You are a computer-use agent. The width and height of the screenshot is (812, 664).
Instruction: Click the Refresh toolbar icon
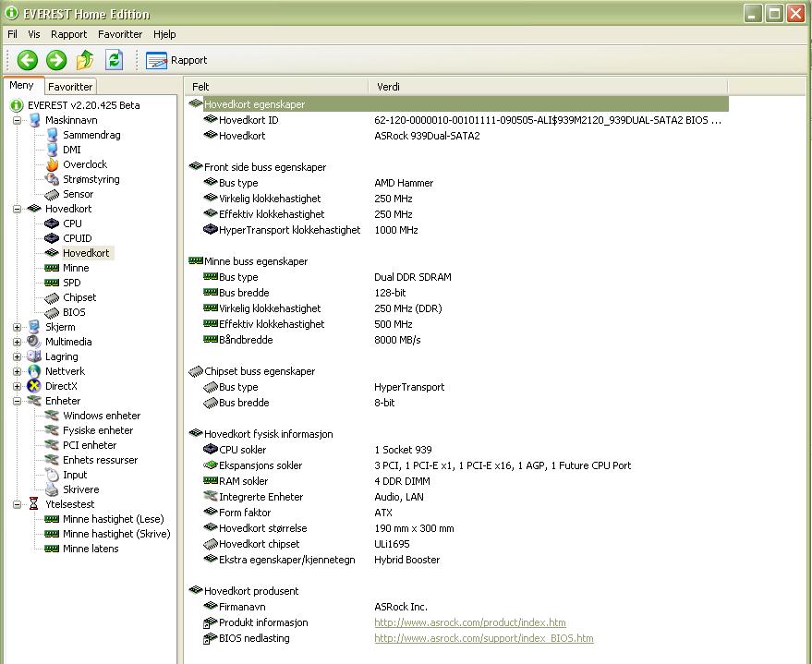point(114,60)
